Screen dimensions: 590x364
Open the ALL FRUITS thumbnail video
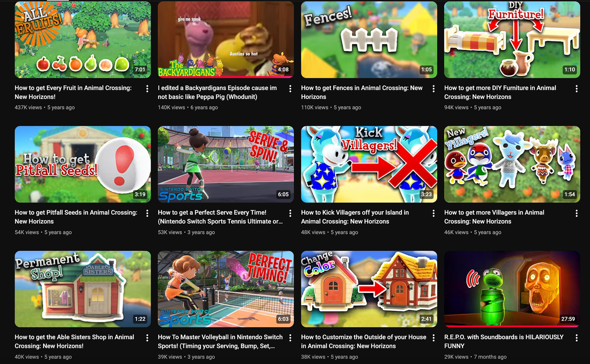(x=83, y=40)
